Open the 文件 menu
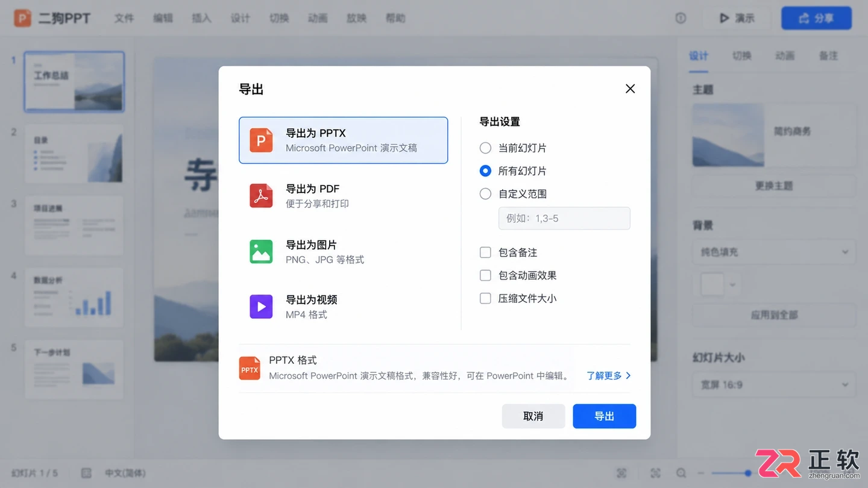 tap(124, 18)
